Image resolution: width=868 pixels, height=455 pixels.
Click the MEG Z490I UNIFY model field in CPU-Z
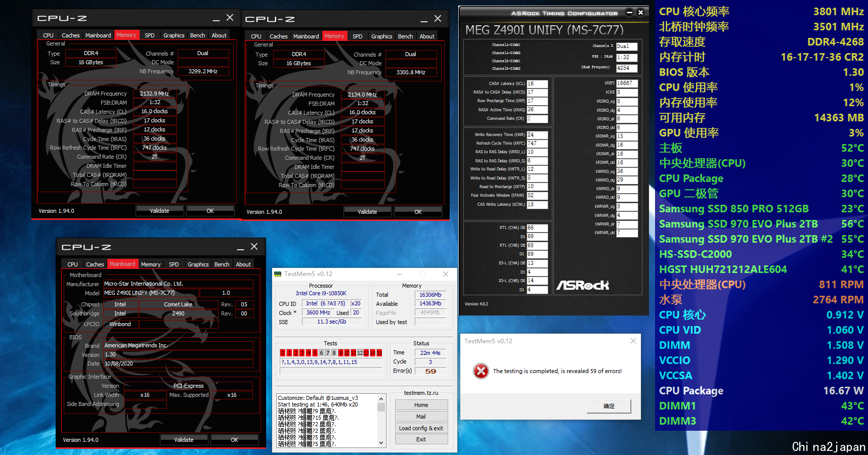pos(150,293)
